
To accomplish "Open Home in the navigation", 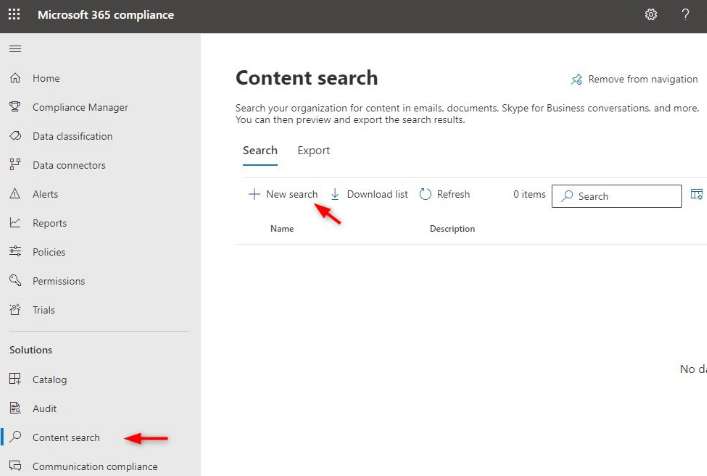I will (x=46, y=78).
